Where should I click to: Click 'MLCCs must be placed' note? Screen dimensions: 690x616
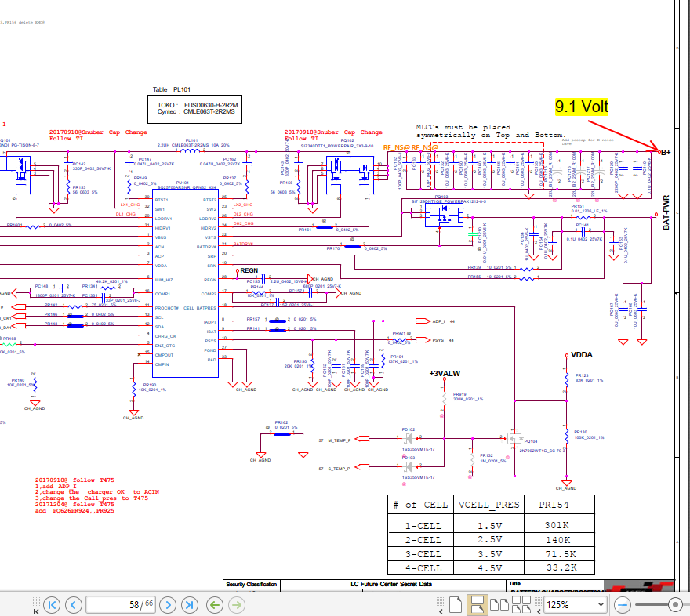coord(463,127)
